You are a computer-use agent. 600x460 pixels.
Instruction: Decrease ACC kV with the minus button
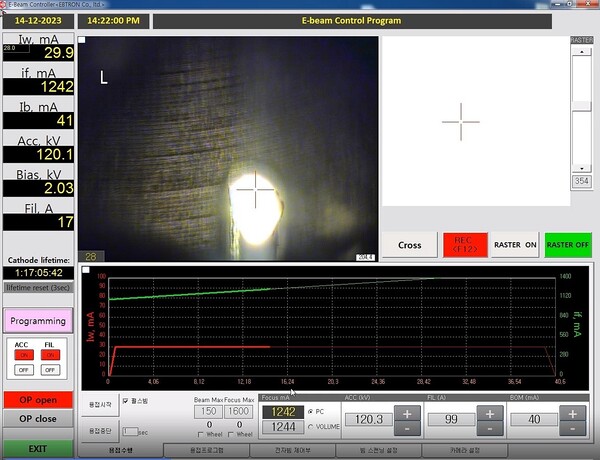click(406, 428)
